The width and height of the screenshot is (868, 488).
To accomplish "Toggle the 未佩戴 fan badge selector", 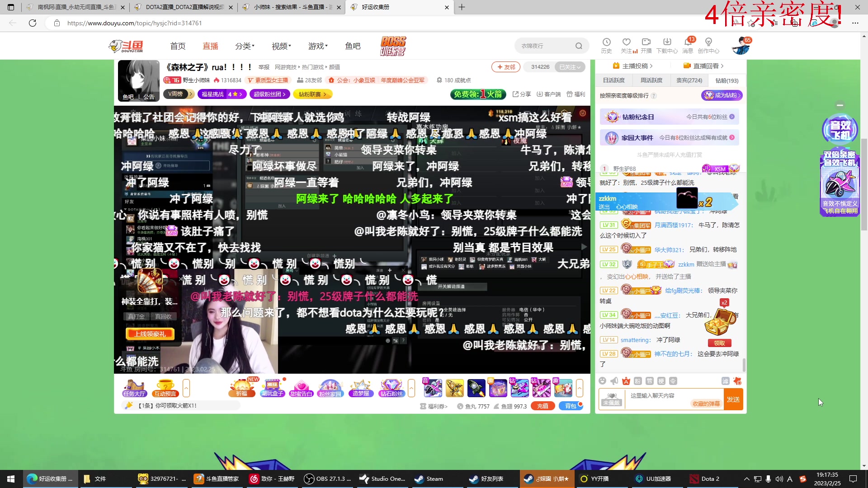I will (x=611, y=399).
